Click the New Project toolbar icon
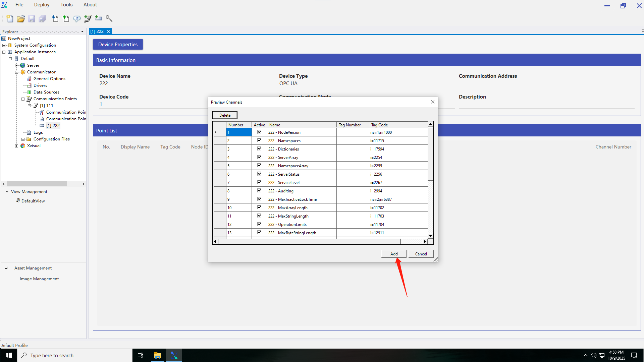The width and height of the screenshot is (644, 362). click(10, 19)
